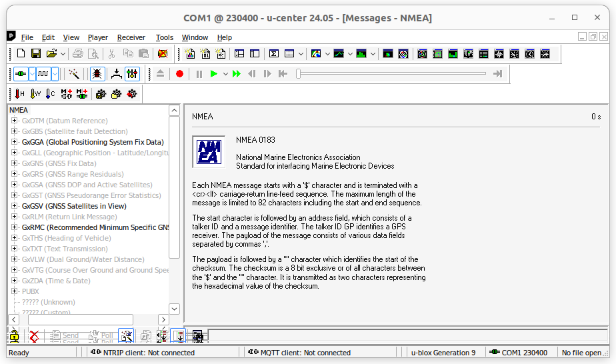The image size is (616, 364).
Task: Toggle the debug messages bug icon
Action: pyautogui.click(x=97, y=74)
